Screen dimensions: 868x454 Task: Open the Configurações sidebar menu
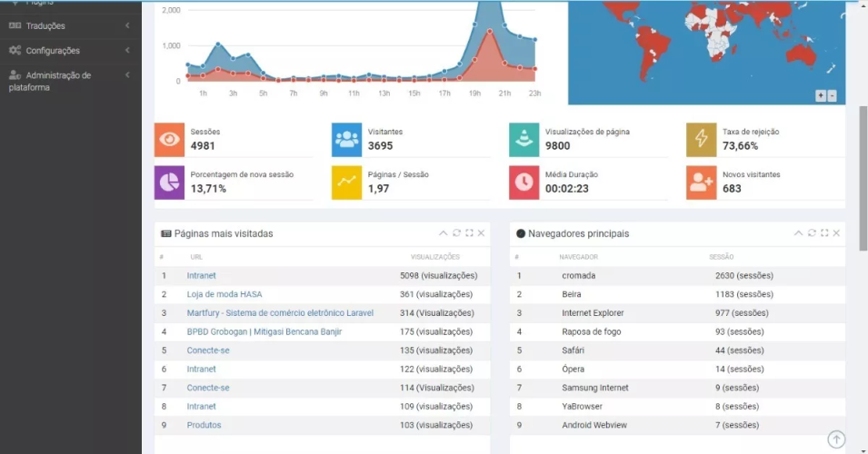(53, 51)
